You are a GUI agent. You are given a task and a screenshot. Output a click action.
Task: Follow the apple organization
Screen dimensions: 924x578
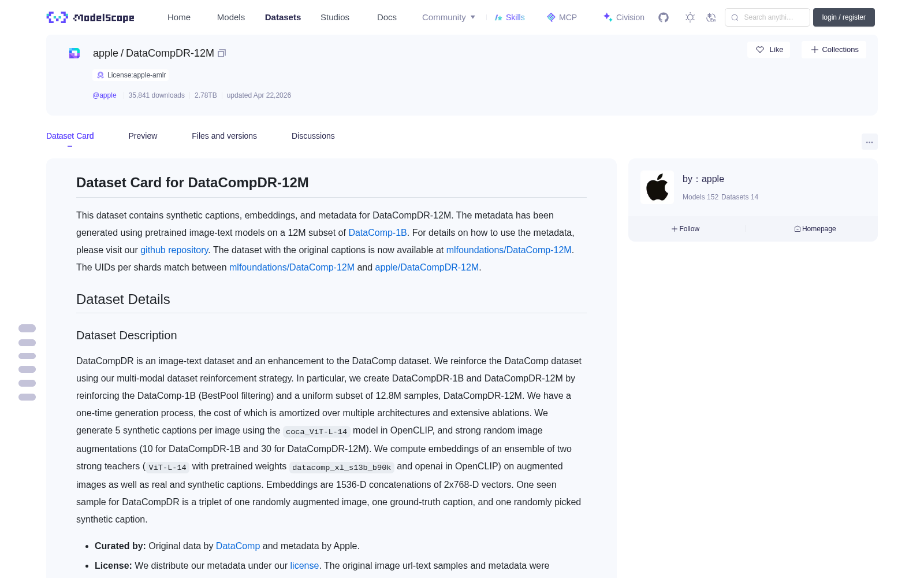pyautogui.click(x=685, y=229)
